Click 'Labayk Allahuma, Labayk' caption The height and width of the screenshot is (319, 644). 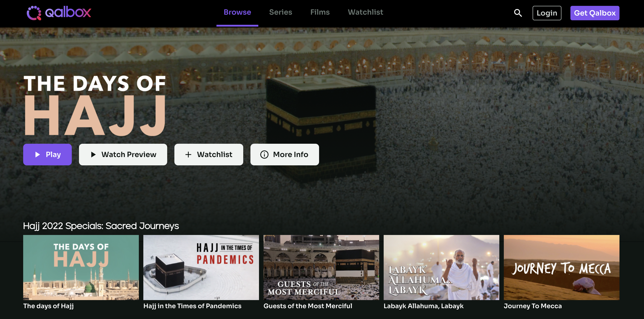(423, 306)
